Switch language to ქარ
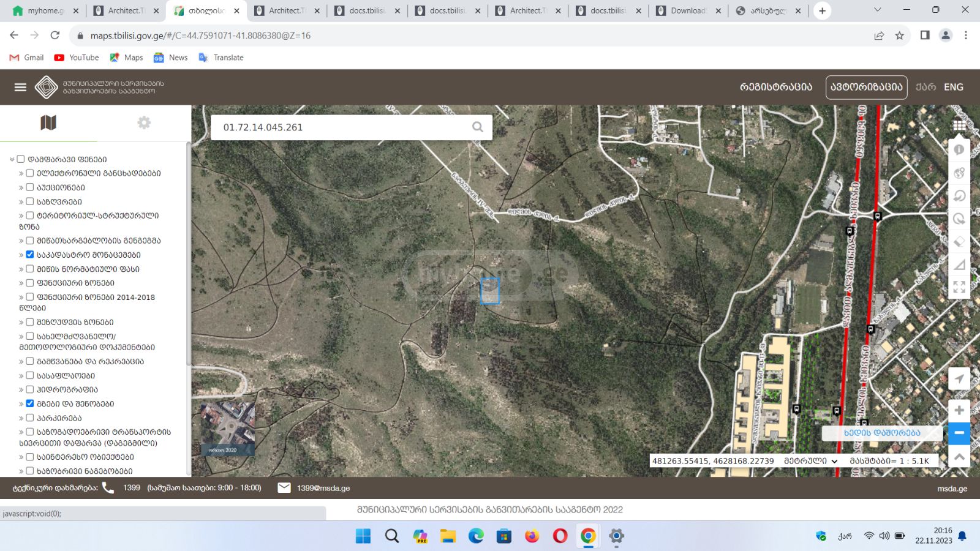980x551 pixels. (x=925, y=87)
